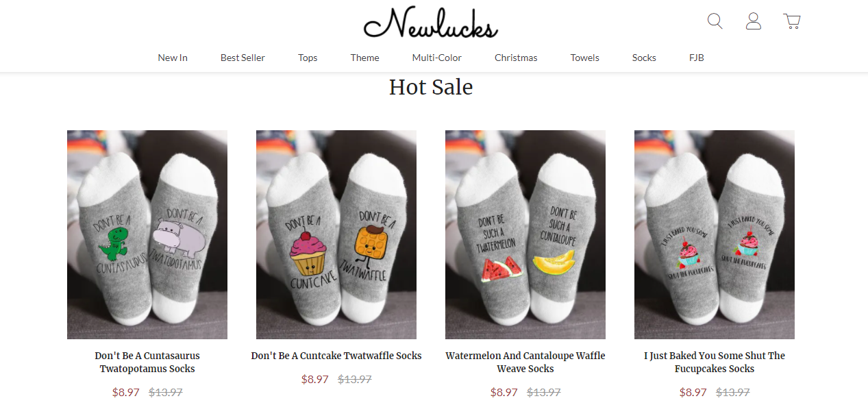The height and width of the screenshot is (416, 868).
Task: Open the Best Seller menu
Action: click(243, 58)
